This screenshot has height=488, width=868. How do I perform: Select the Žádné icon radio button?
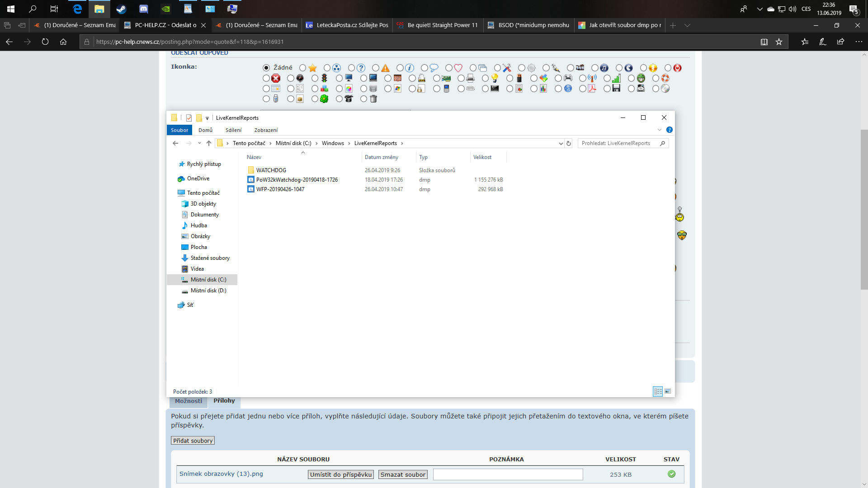(266, 68)
